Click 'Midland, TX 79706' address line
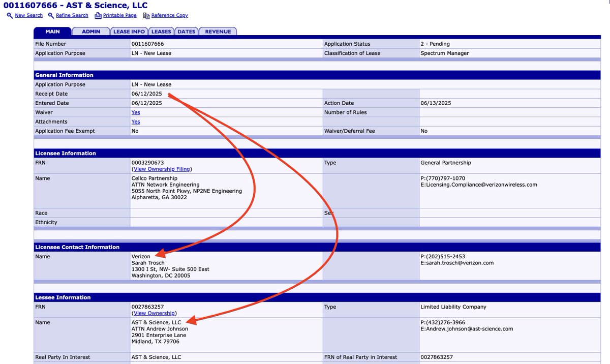This screenshot has width=610, height=364. (x=155, y=342)
